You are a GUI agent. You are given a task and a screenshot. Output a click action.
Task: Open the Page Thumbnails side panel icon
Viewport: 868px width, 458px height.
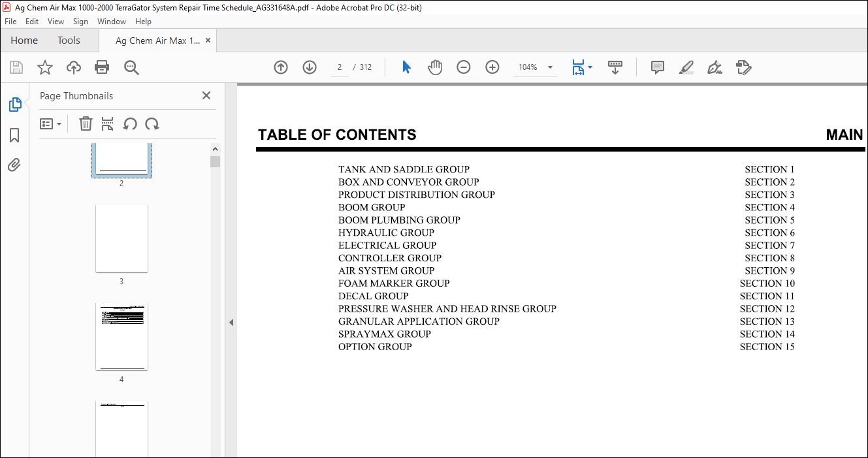(14, 105)
